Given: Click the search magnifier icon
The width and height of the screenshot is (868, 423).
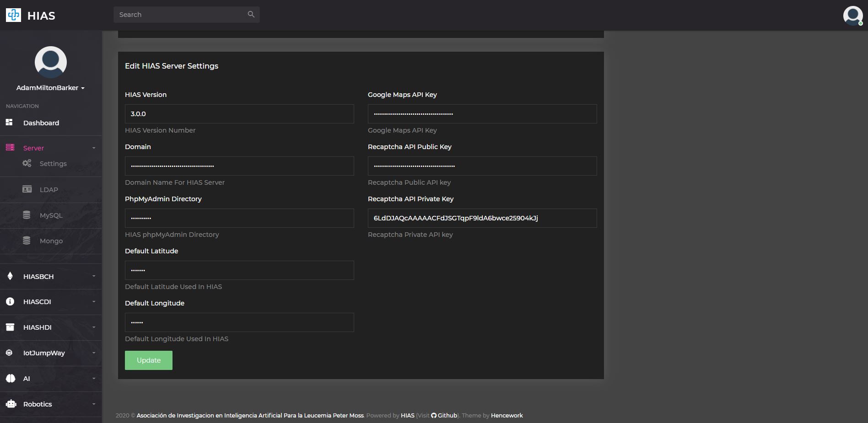Looking at the screenshot, I should click(x=251, y=14).
